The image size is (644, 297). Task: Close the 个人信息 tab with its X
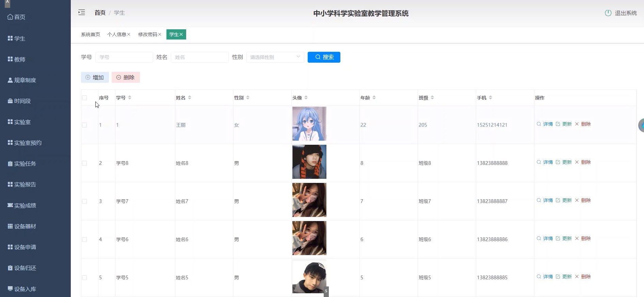129,34
